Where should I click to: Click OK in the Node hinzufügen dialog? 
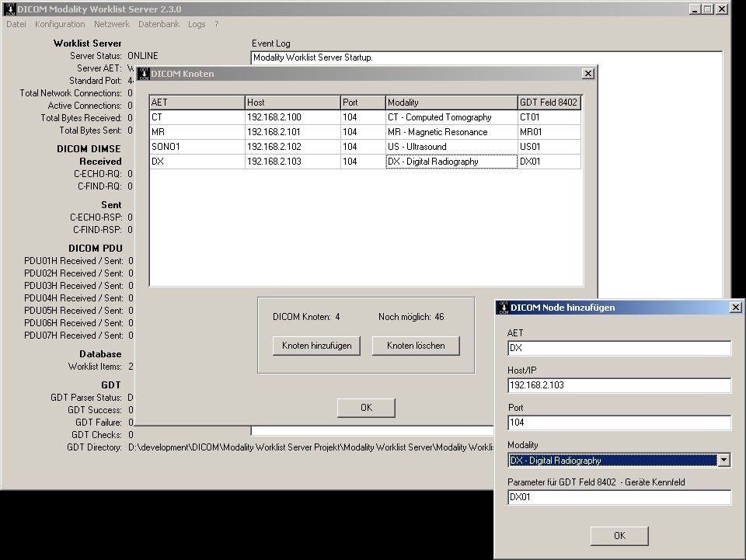[x=619, y=536]
